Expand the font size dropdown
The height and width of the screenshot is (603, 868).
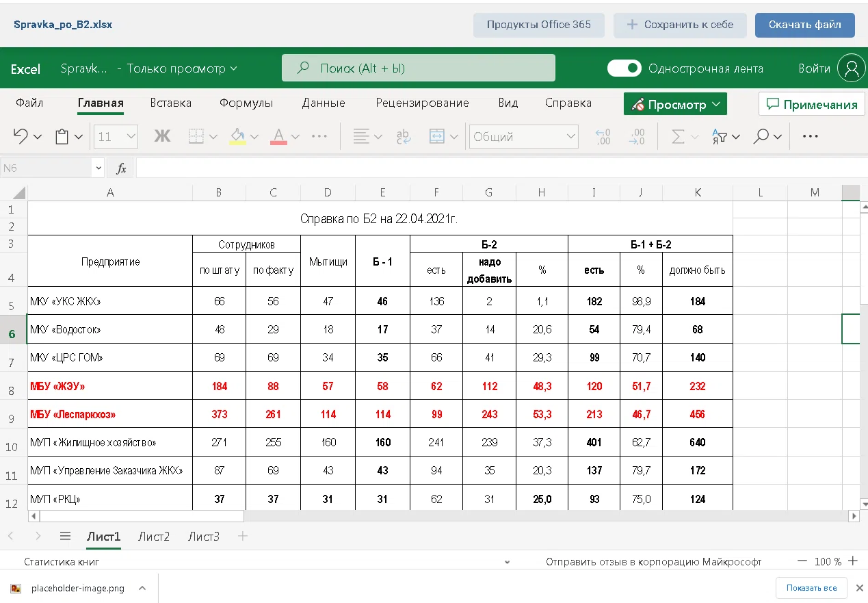(x=131, y=136)
